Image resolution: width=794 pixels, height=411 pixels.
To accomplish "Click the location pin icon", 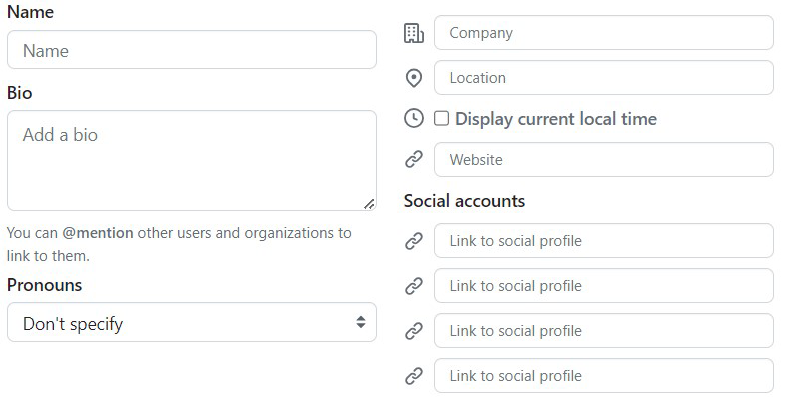I will click(x=413, y=78).
